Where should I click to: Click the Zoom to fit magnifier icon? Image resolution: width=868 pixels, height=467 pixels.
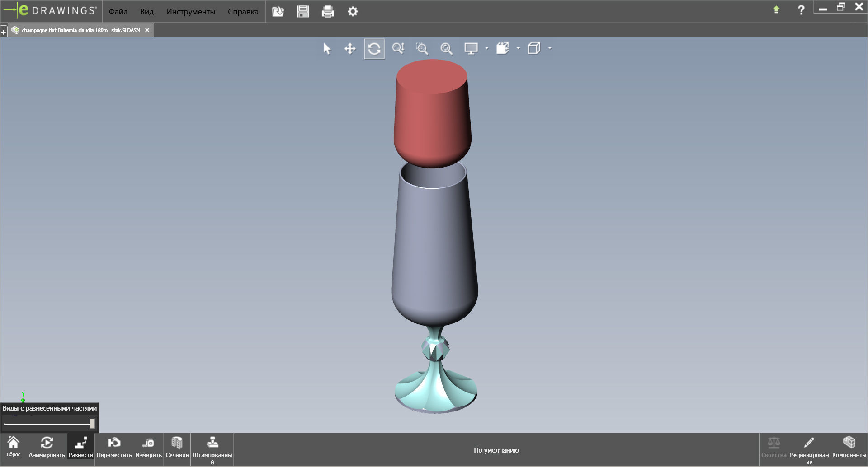tap(447, 49)
